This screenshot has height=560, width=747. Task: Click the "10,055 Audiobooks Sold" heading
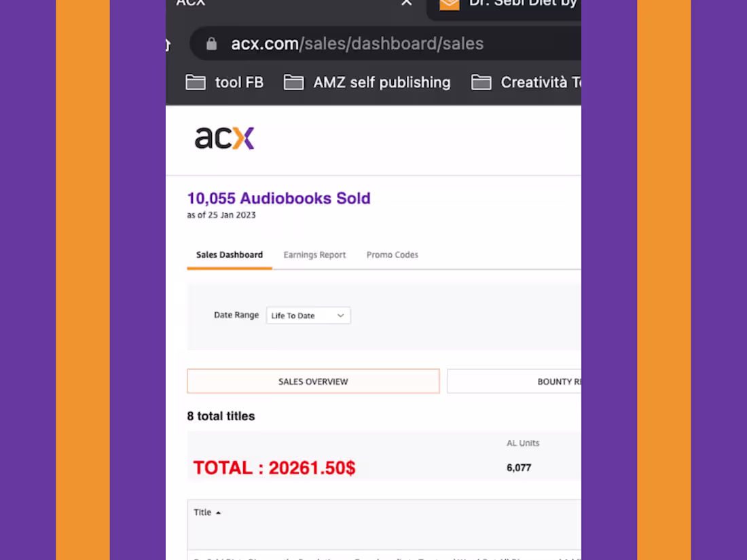click(x=278, y=199)
